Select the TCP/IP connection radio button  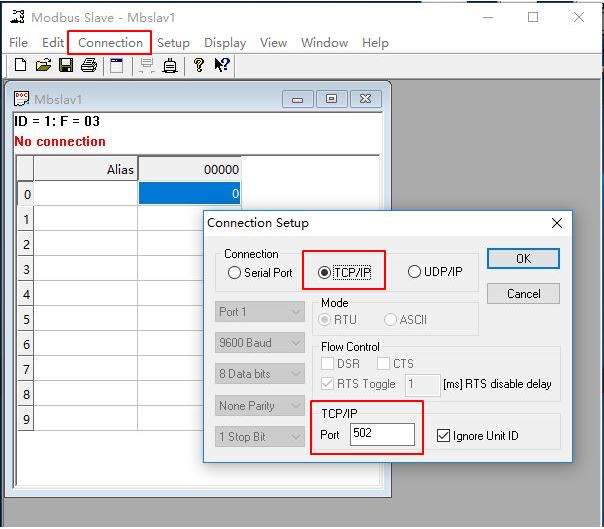tap(324, 272)
